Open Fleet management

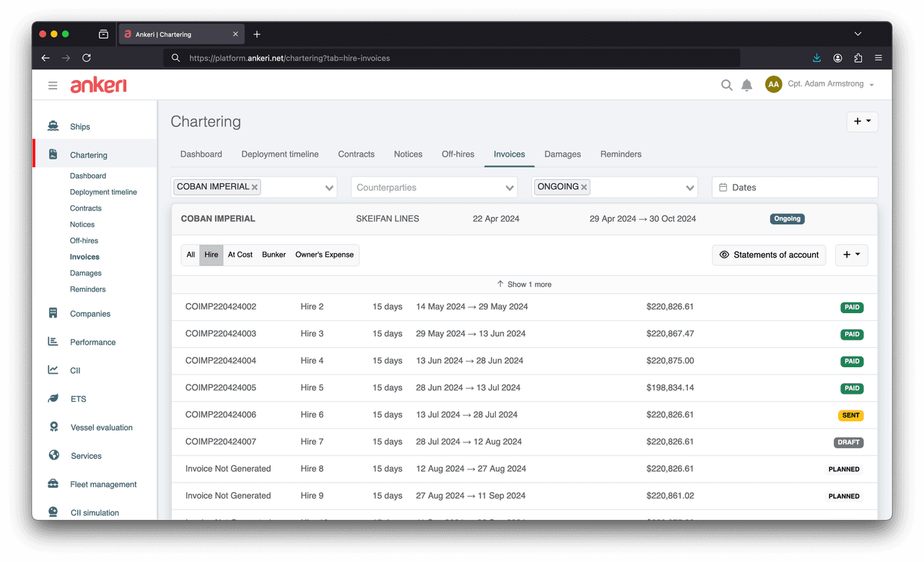(x=103, y=484)
